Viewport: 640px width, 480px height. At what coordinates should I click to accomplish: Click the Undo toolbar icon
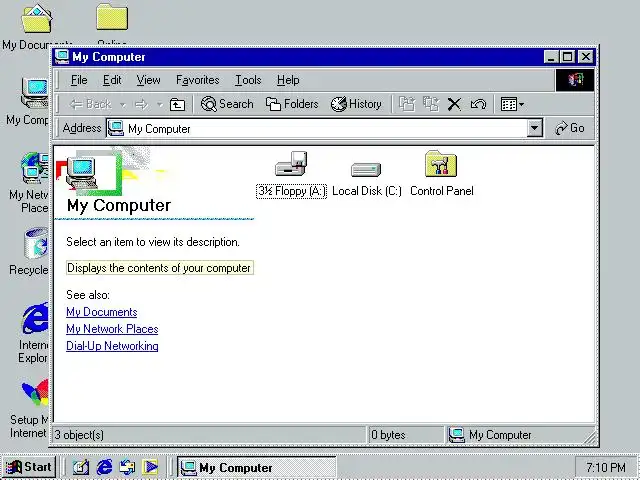[x=478, y=104]
